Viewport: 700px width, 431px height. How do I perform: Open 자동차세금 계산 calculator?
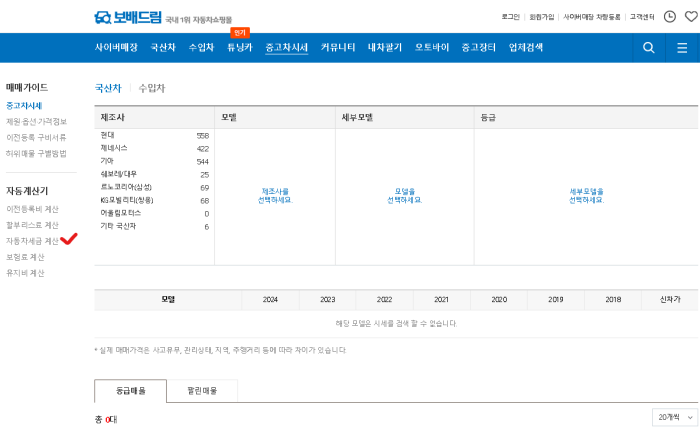tap(32, 241)
